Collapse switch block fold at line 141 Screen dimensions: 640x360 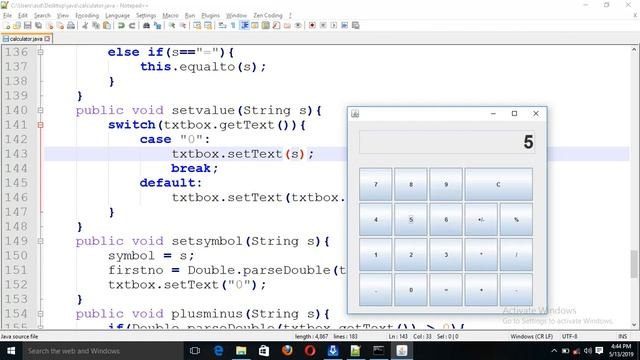pos(40,125)
